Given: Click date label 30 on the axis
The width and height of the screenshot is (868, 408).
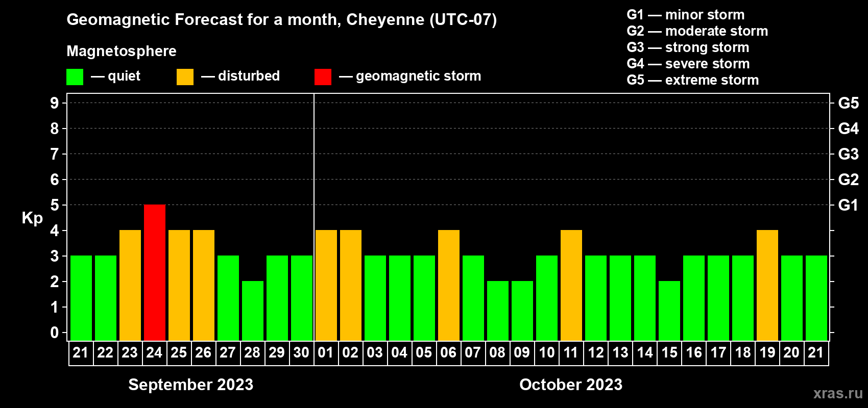Looking at the screenshot, I should tap(301, 353).
